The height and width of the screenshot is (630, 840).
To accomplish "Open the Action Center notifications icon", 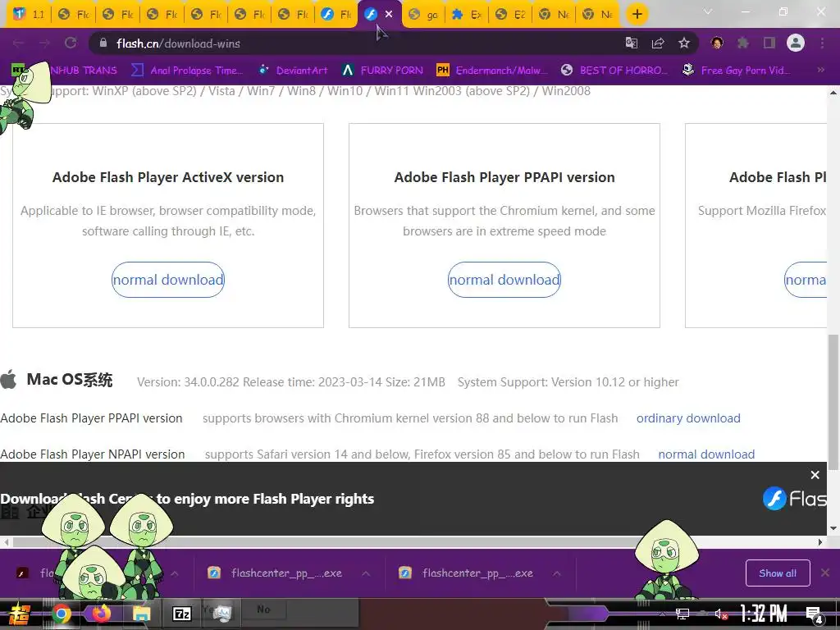I will click(815, 615).
